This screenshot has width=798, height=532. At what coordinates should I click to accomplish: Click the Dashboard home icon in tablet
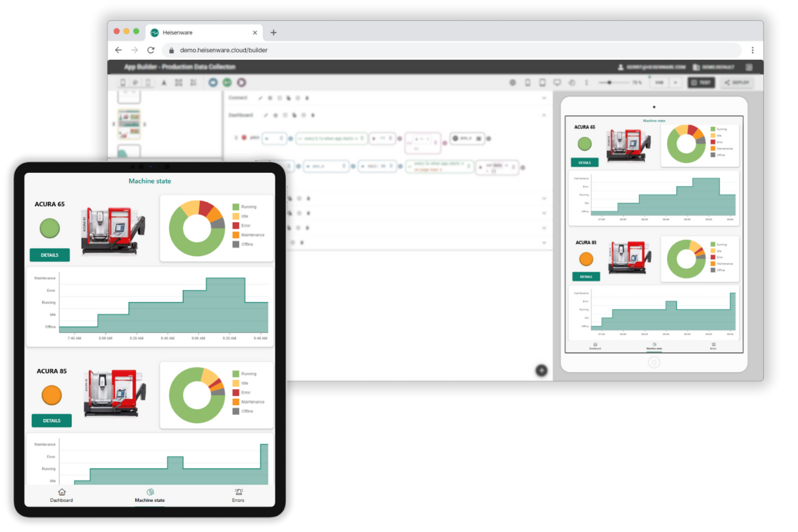point(62,492)
